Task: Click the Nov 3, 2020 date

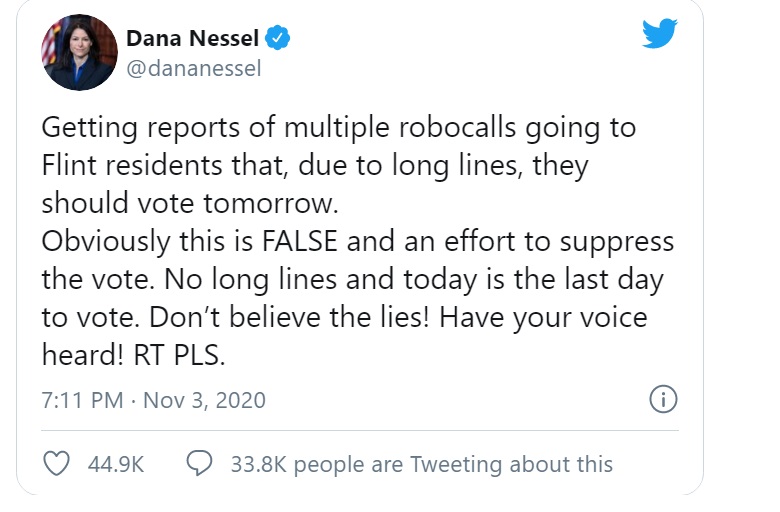Action: tap(205, 401)
